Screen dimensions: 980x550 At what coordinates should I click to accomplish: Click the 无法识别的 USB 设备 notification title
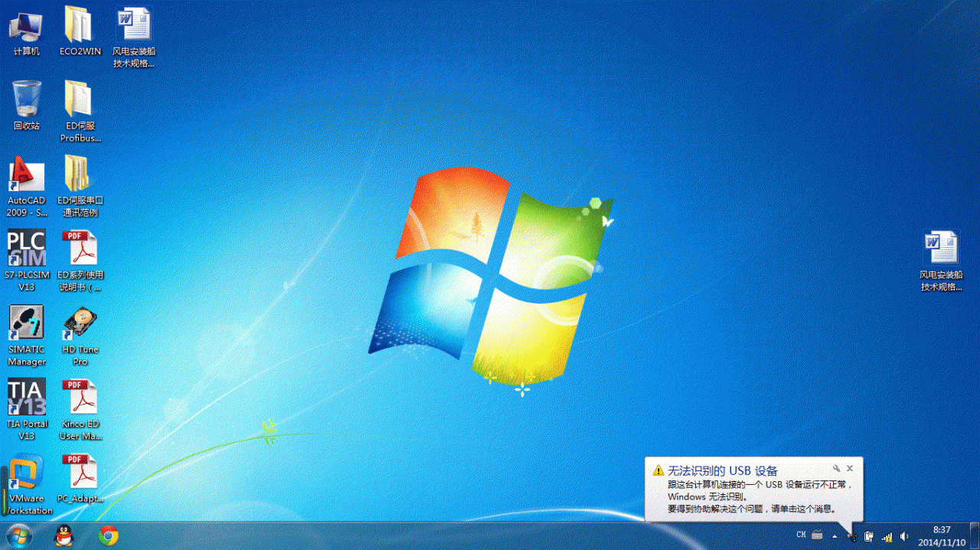point(723,470)
